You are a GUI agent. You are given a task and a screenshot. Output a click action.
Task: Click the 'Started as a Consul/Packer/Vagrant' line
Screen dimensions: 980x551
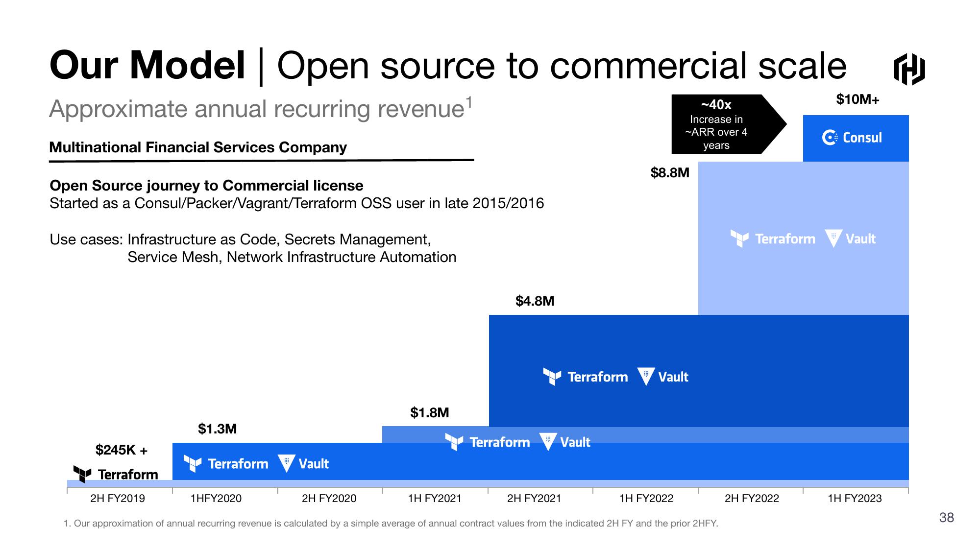pos(296,203)
